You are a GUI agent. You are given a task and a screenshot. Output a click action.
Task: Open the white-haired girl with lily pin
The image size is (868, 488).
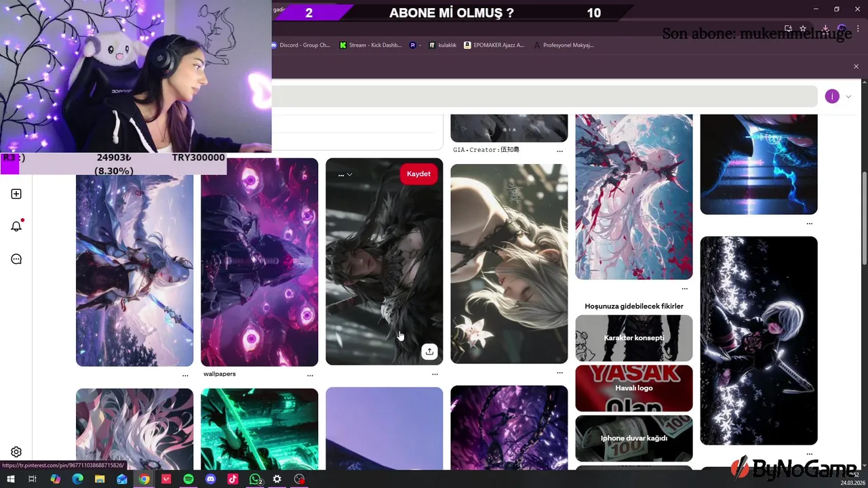pyautogui.click(x=509, y=264)
